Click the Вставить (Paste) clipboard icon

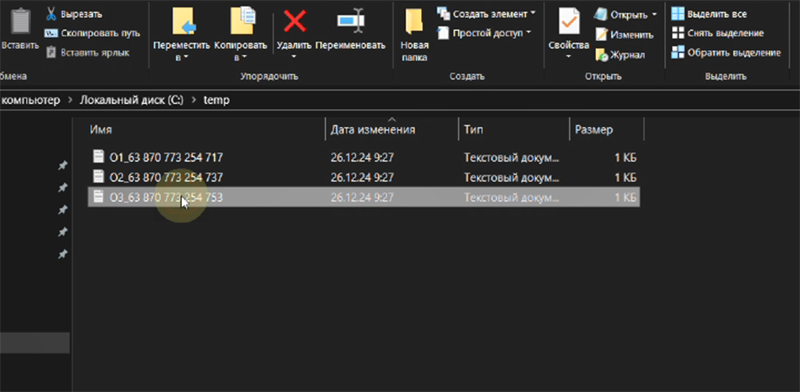pos(20,22)
